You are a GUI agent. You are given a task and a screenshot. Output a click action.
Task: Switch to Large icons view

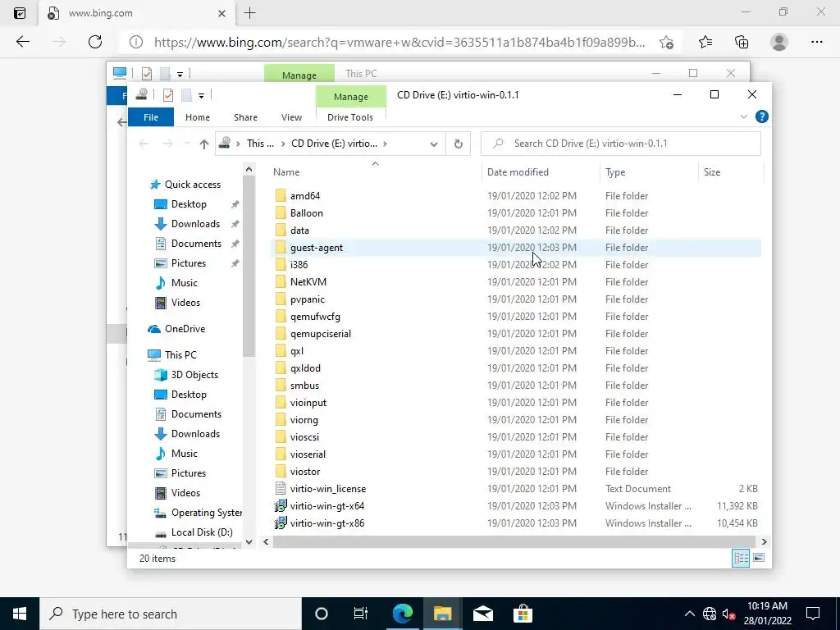pos(759,558)
